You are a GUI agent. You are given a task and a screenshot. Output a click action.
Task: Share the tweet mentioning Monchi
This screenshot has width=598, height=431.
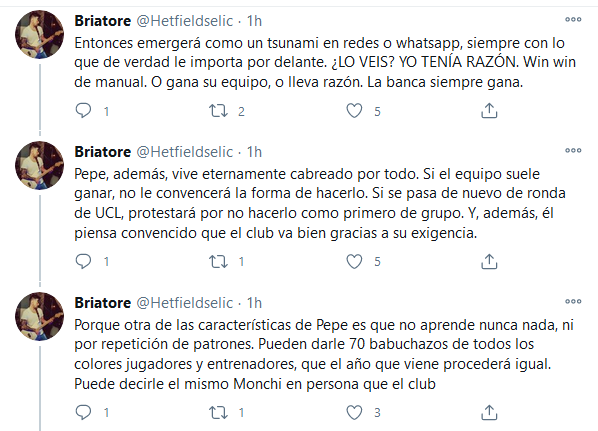pyautogui.click(x=489, y=412)
